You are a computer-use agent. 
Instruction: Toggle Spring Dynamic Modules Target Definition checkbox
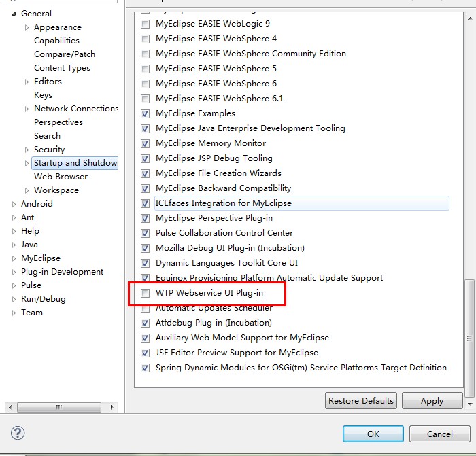click(x=145, y=368)
